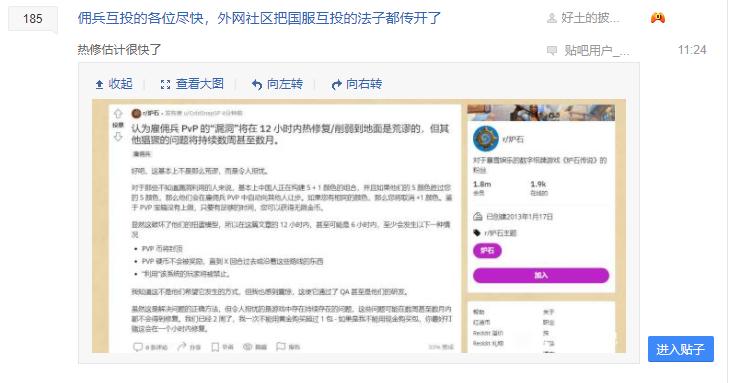Click the small post author avatar in screenshot
730x383 pixels.
point(136,113)
